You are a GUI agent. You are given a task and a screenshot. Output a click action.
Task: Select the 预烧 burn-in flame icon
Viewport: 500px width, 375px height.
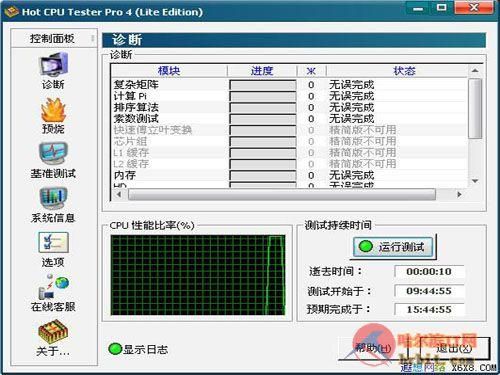coord(53,110)
